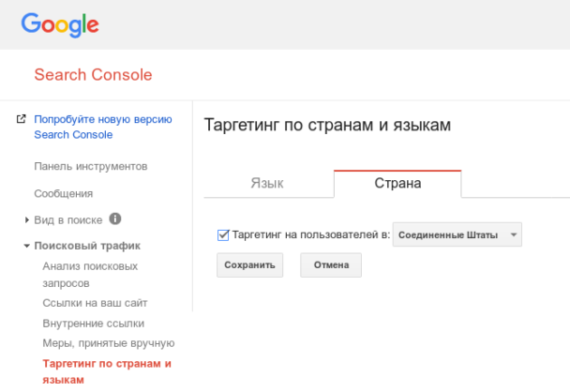
Task: Open Сообщения in the sidebar
Action: click(63, 193)
